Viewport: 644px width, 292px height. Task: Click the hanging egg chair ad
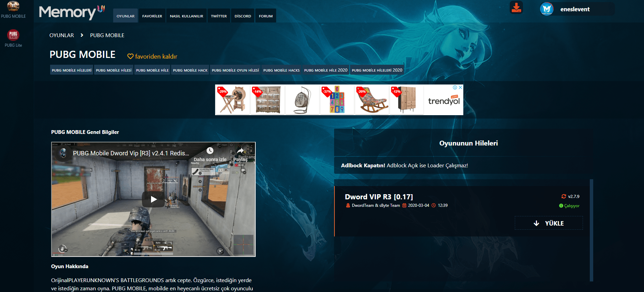(302, 100)
